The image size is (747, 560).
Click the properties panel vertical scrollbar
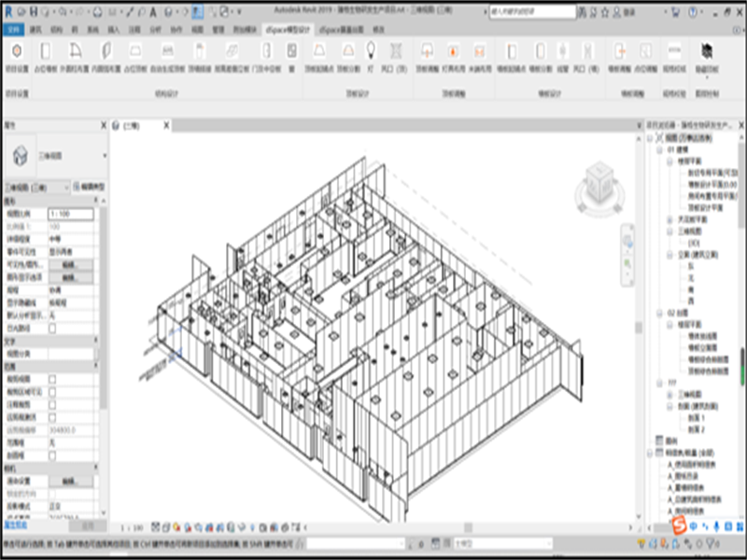pyautogui.click(x=104, y=308)
